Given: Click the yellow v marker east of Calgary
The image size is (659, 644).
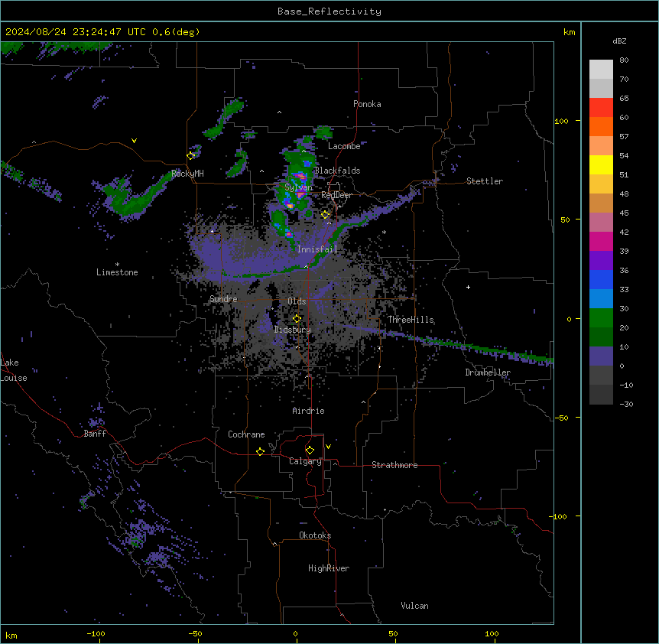Looking at the screenshot, I should (x=328, y=447).
